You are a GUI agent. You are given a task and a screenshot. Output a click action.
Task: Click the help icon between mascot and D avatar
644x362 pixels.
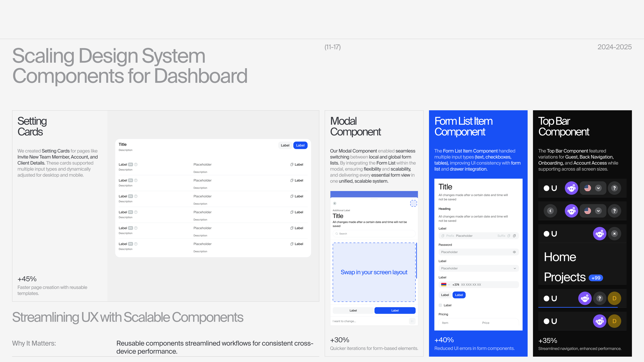[x=600, y=298]
